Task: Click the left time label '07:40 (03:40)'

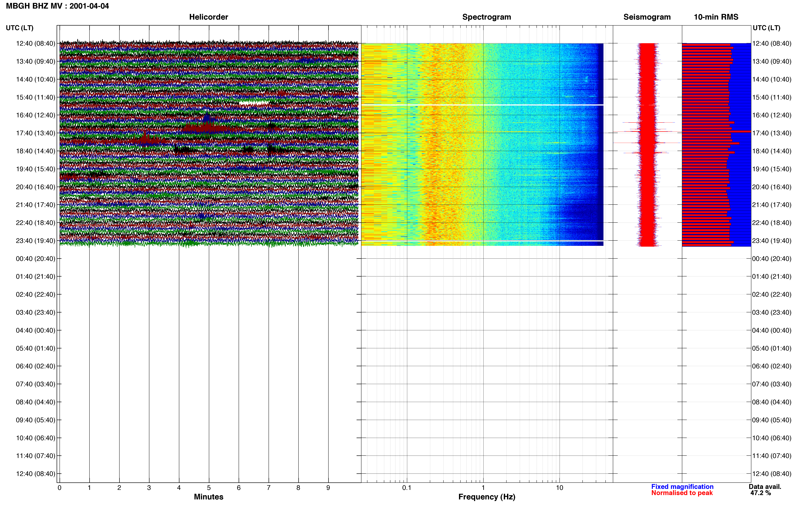Action: (36, 384)
